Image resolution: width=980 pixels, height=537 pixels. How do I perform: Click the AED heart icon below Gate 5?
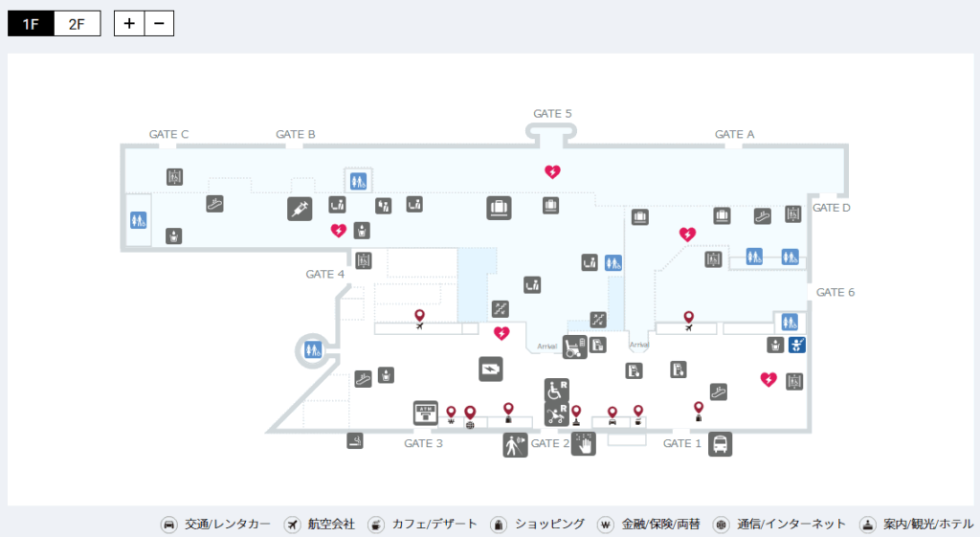pos(552,172)
